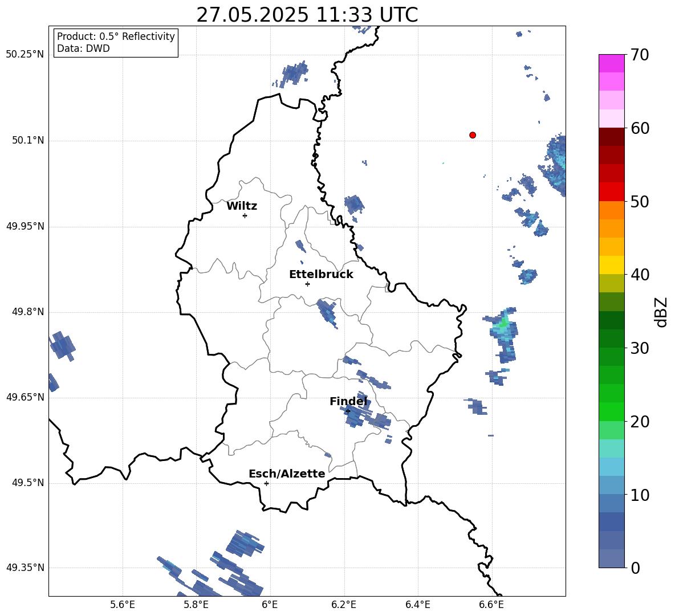This screenshot has height=616, width=675.
Task: Click the colorbar tick value 20
Action: tap(640, 422)
